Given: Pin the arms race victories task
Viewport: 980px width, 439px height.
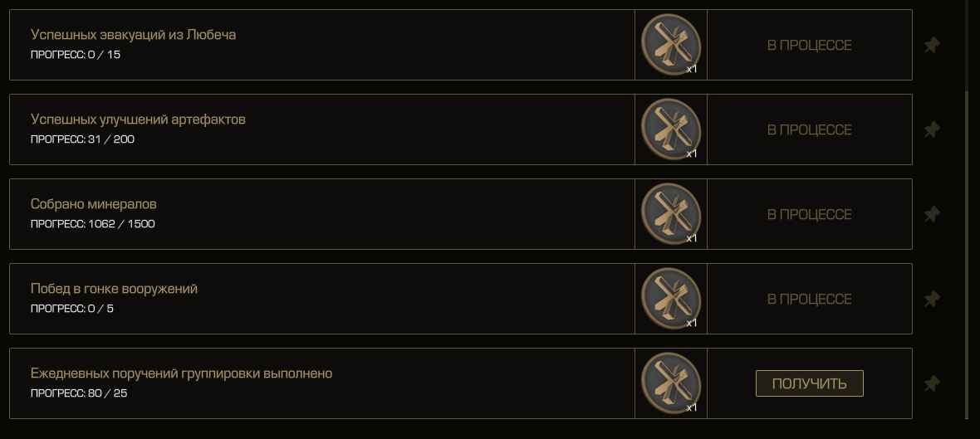Looking at the screenshot, I should pyautogui.click(x=931, y=299).
